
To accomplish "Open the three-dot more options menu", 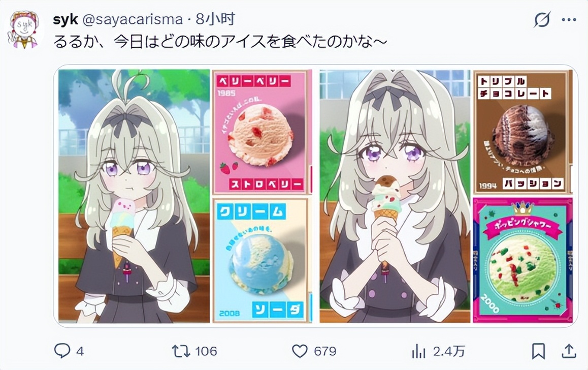I will 569,20.
